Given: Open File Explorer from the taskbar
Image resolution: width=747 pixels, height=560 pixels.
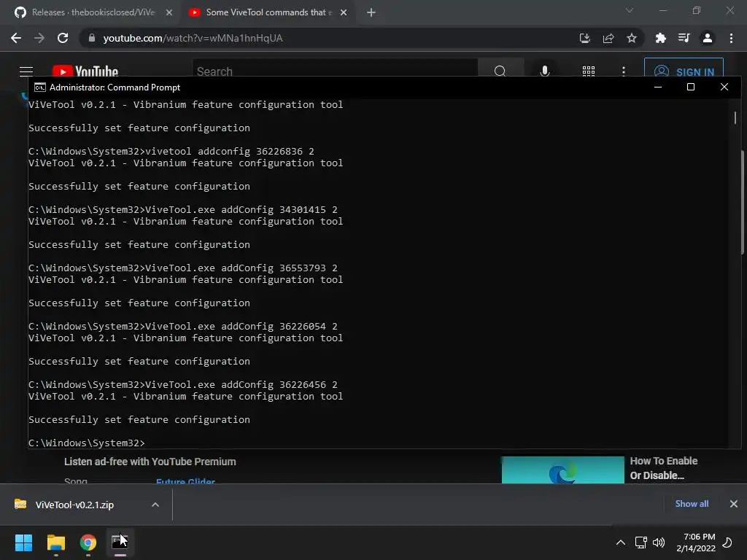Looking at the screenshot, I should (55, 542).
